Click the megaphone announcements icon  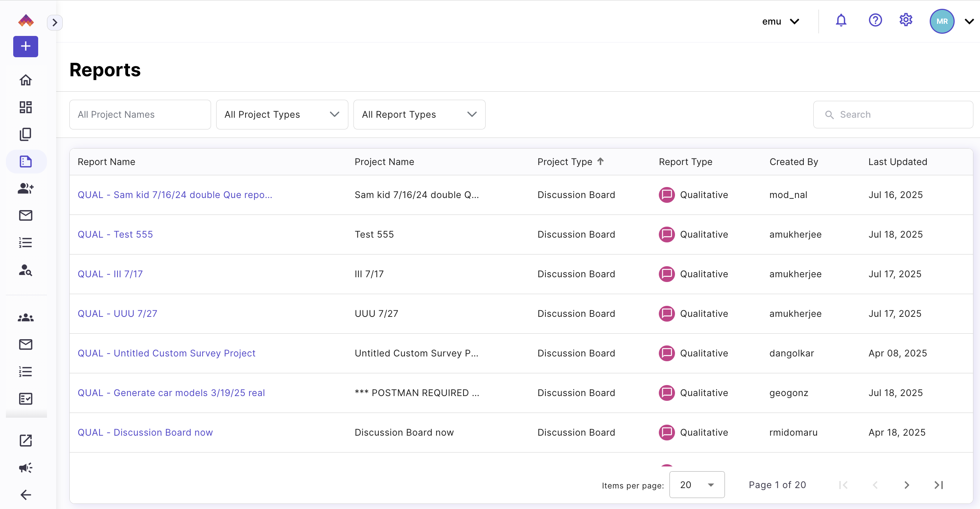point(25,468)
